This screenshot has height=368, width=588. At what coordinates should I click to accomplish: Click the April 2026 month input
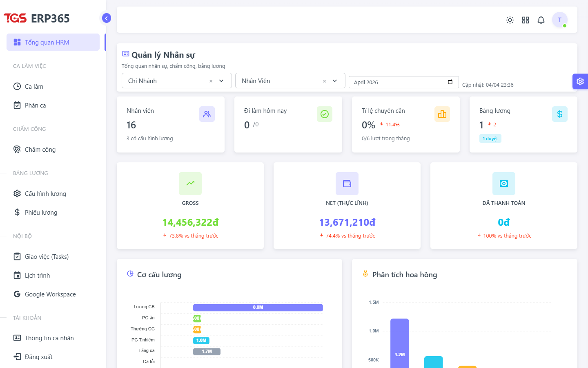[x=404, y=82]
